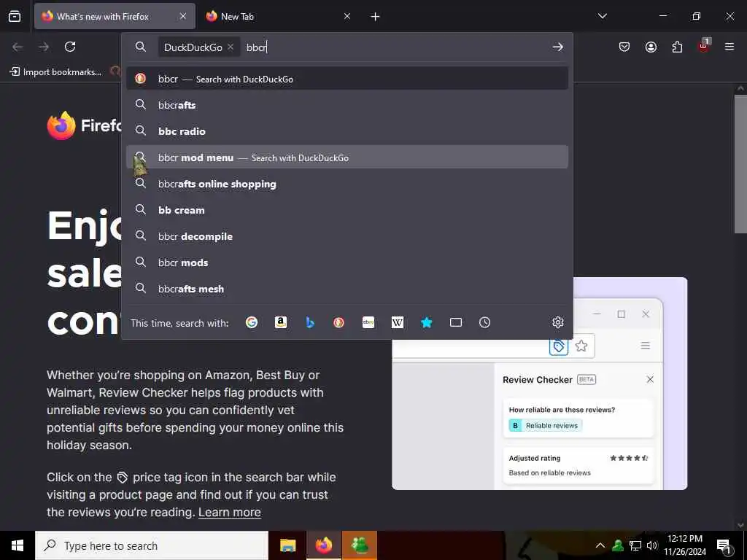
Task: Show hidden system tray icons
Action: 600,545
